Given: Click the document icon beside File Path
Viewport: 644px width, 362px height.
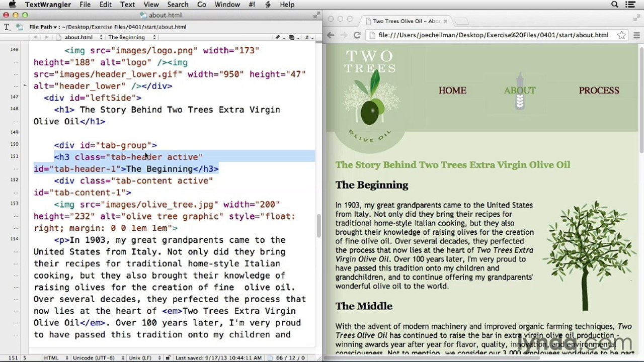Looking at the screenshot, I should click(x=19, y=27).
